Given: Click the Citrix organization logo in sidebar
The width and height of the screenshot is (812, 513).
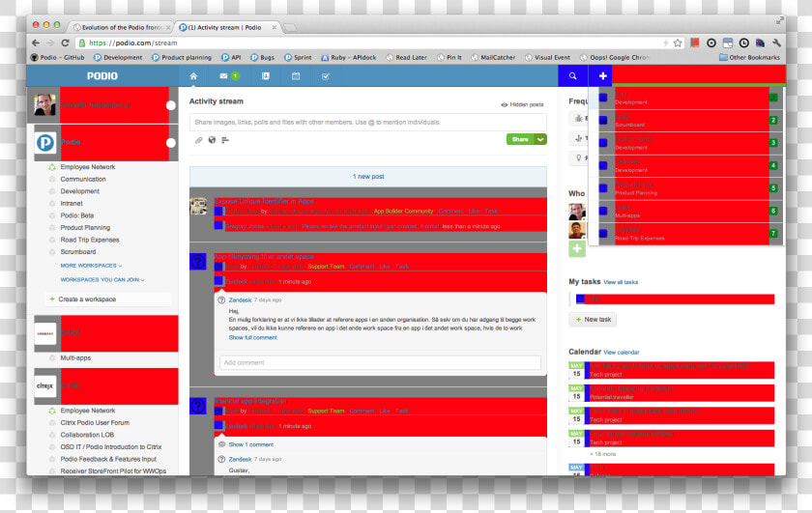Looking at the screenshot, I should [45, 386].
